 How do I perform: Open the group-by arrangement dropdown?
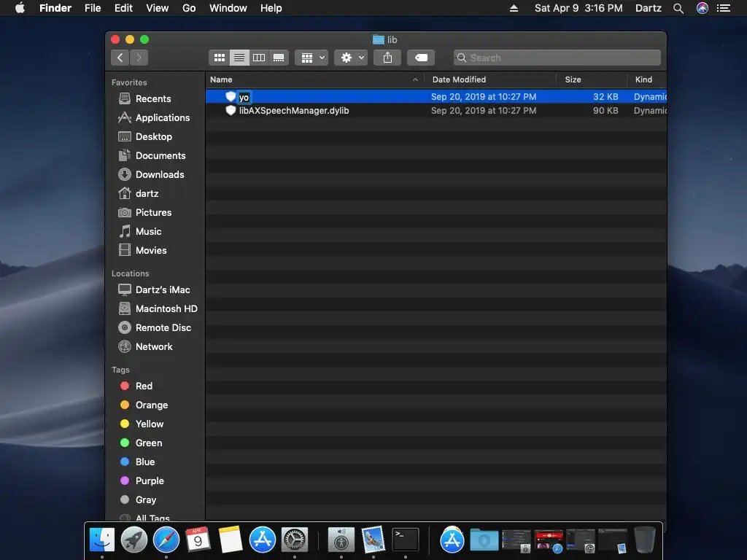(311, 58)
